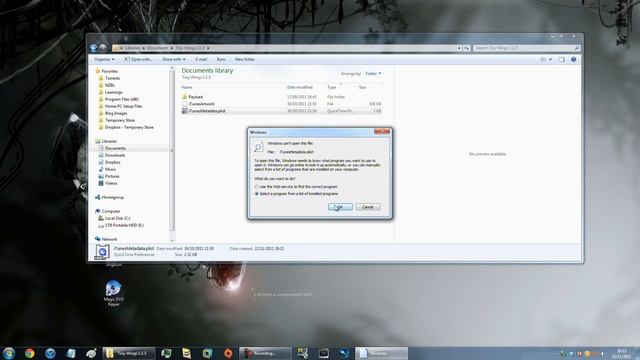Screen dimensions: 640x360
Task: Sort by the Size column header
Action: point(362,87)
